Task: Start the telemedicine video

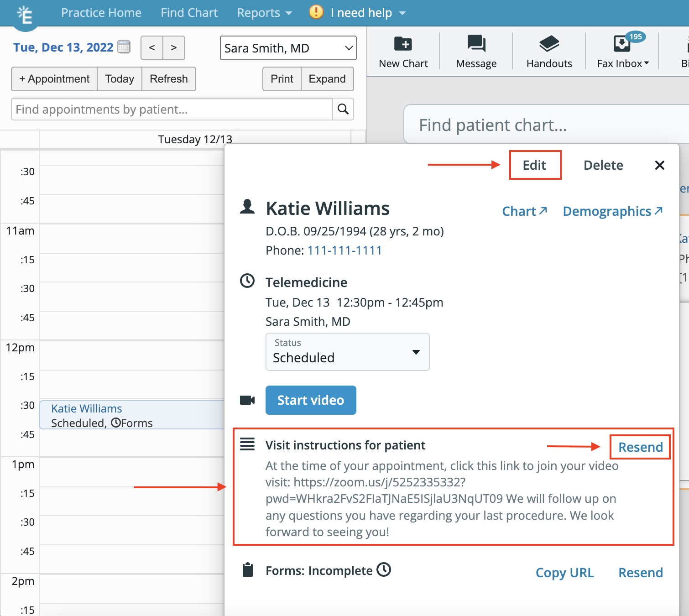Action: tap(311, 400)
